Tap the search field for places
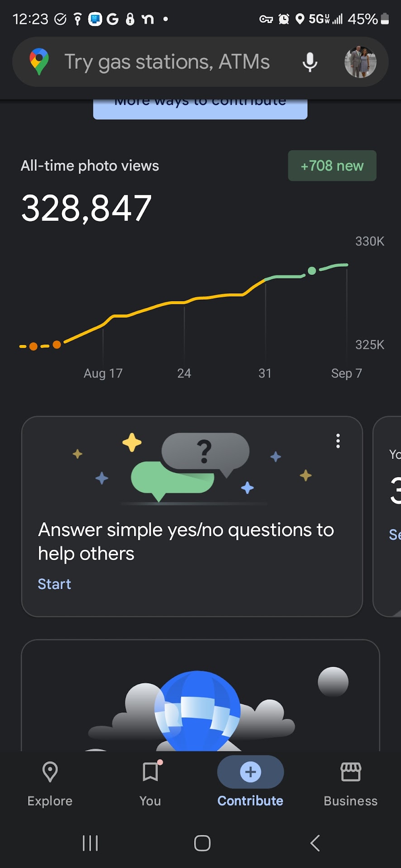Viewport: 401px width, 868px height. 167,62
